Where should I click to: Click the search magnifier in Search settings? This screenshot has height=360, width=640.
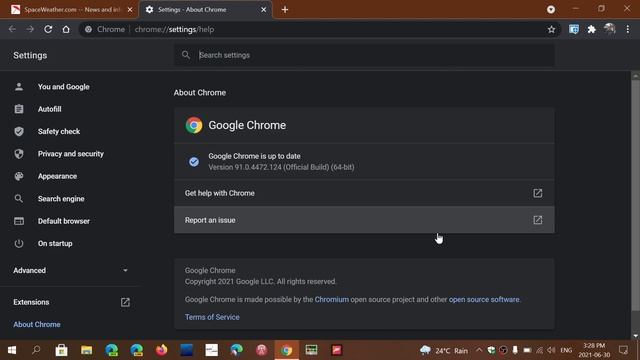(x=186, y=55)
